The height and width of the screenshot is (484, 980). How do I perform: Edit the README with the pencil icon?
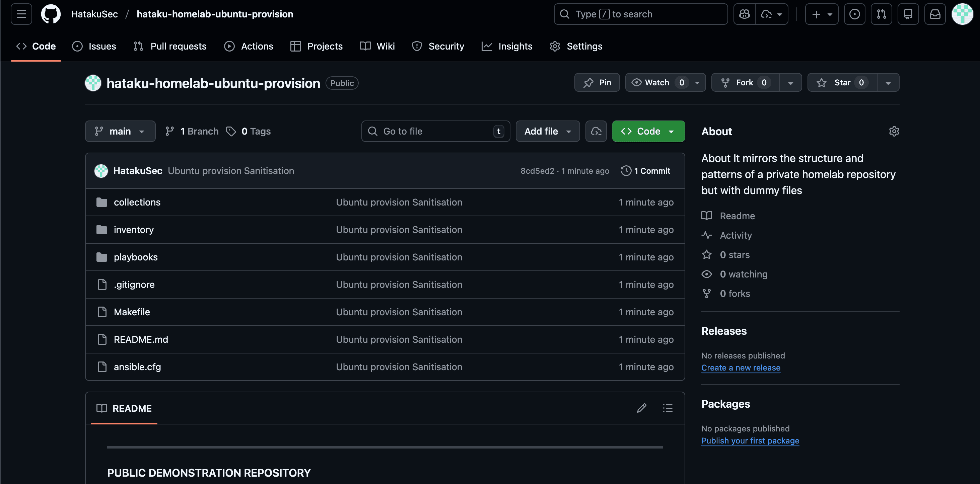click(x=642, y=408)
